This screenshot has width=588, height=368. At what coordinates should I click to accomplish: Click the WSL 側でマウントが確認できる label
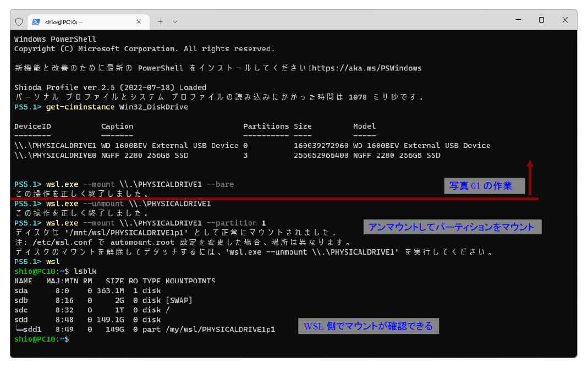coord(368,326)
